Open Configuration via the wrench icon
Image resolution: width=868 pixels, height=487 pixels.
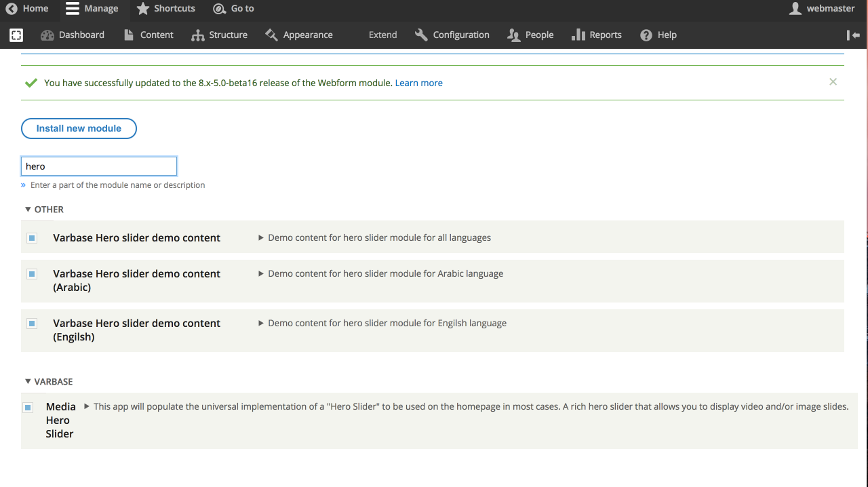pyautogui.click(x=421, y=35)
